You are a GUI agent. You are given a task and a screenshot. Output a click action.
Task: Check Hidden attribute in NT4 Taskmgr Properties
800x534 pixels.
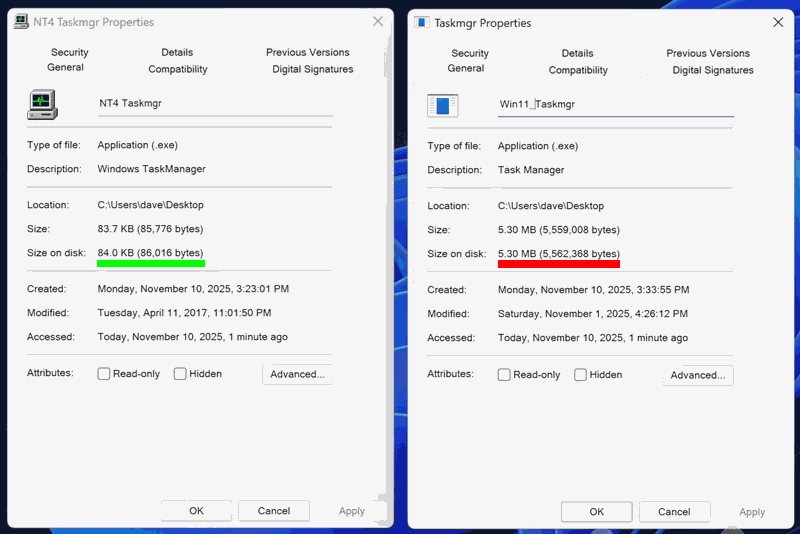coord(180,374)
